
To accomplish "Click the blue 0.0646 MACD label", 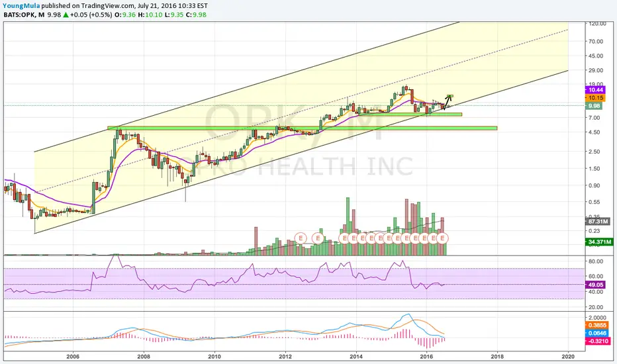I will [597, 333].
